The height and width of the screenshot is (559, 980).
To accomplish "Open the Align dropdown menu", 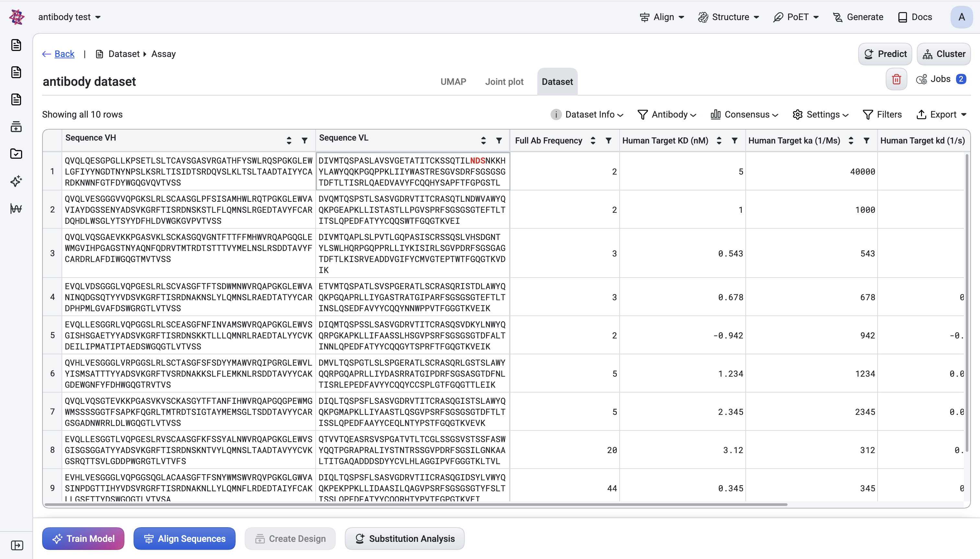I will click(662, 17).
